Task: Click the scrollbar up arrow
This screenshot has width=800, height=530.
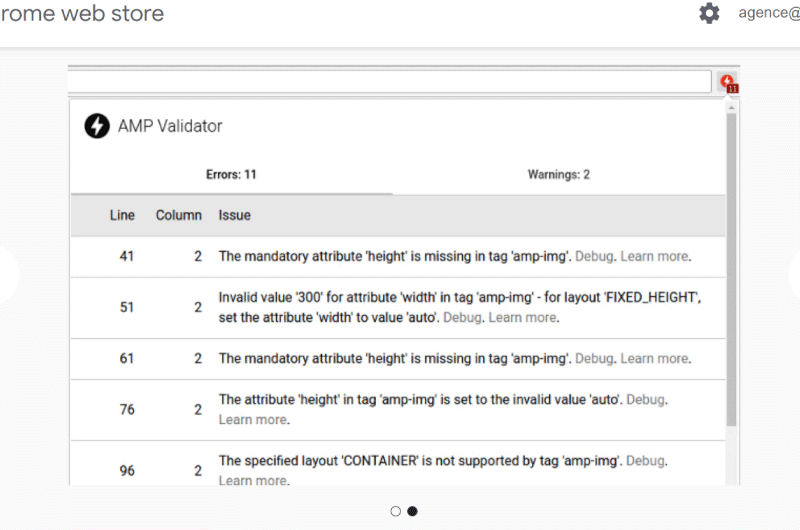Action: 731,108
